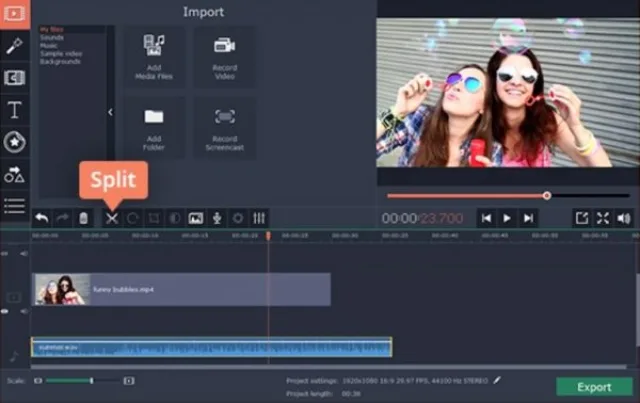The height and width of the screenshot is (403, 640).
Task: Click Record Video button
Action: [x=225, y=57]
